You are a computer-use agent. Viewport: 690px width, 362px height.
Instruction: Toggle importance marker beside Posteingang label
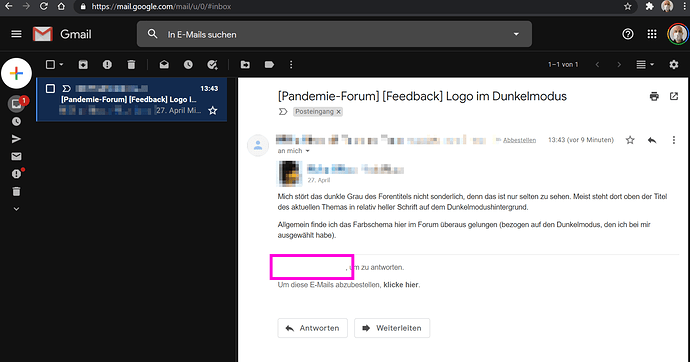tap(283, 112)
